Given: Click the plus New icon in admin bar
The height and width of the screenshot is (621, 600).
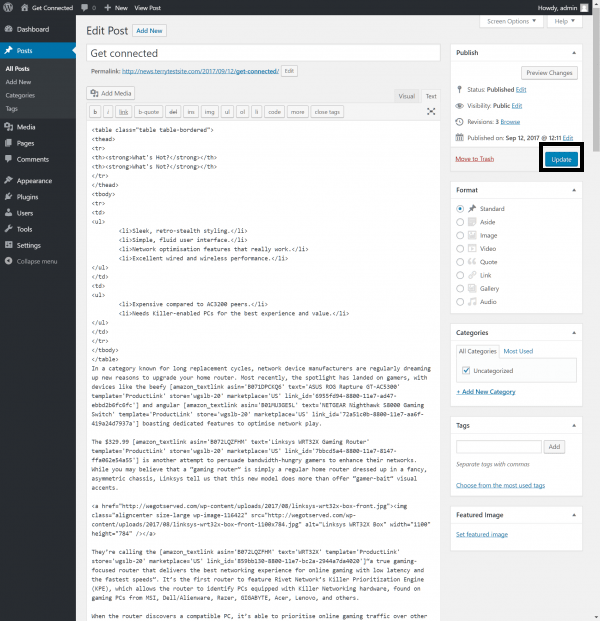Looking at the screenshot, I should 107,8.
